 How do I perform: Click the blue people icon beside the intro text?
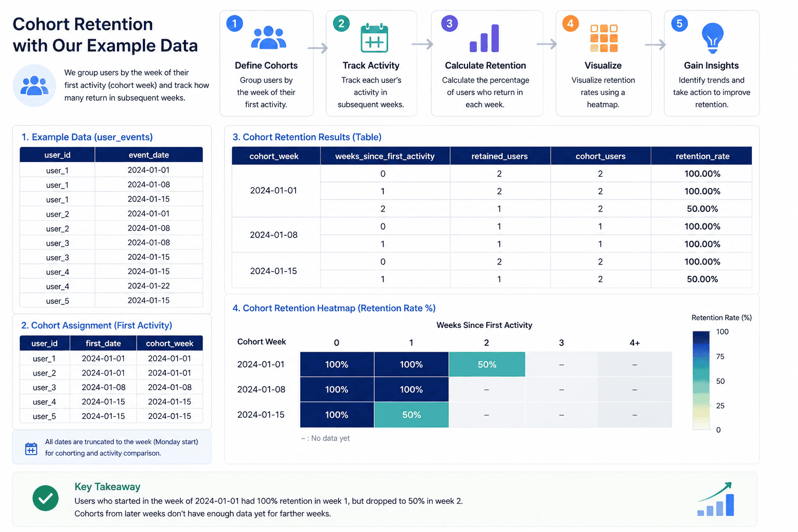(34, 86)
